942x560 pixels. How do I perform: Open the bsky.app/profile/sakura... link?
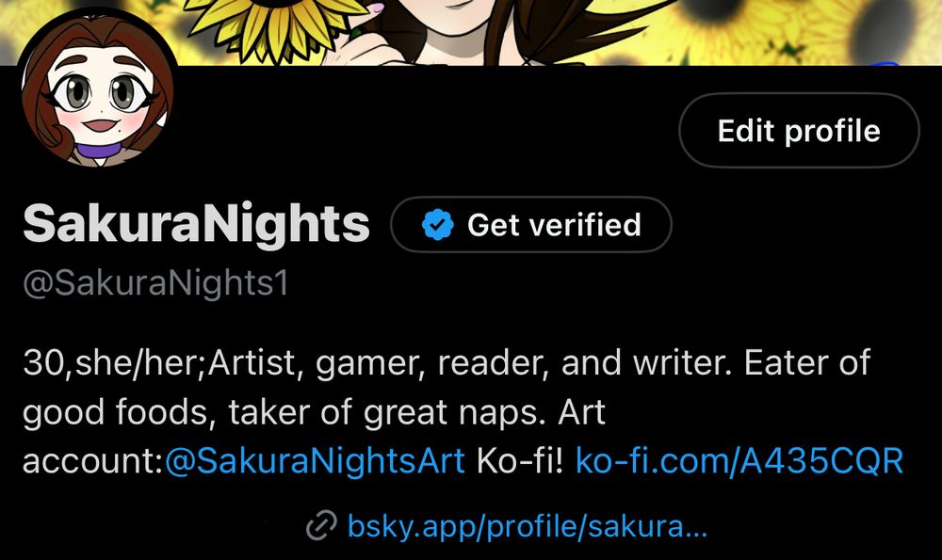[528, 526]
